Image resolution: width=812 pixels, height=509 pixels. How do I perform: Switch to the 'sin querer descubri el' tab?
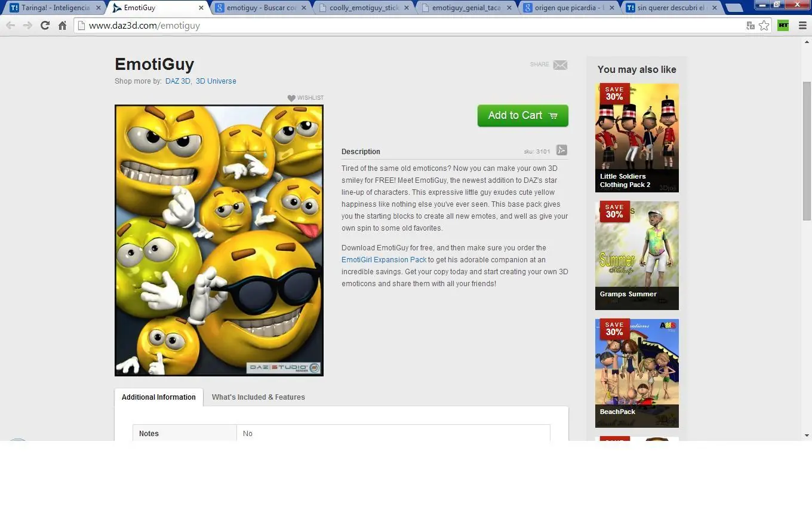point(671,8)
